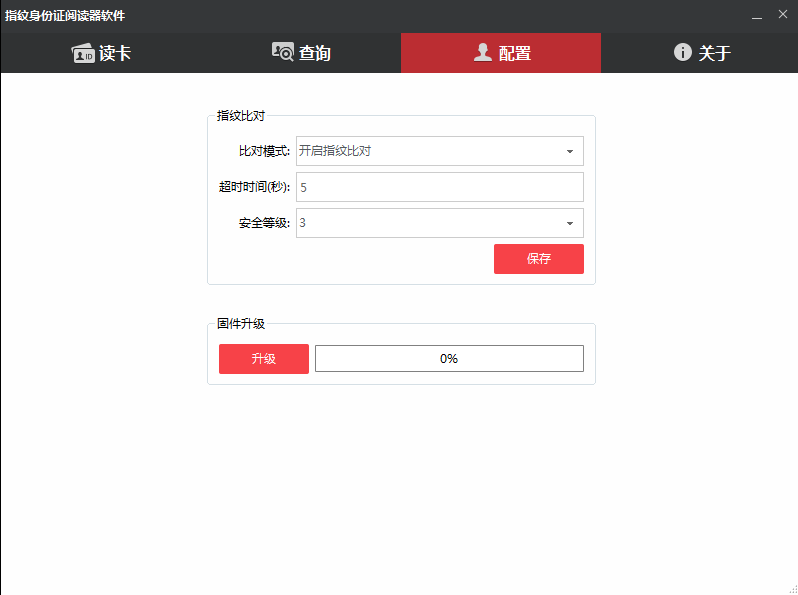Click the 固件升级 group title
Viewport: 798px width, 595px height.
(241, 324)
